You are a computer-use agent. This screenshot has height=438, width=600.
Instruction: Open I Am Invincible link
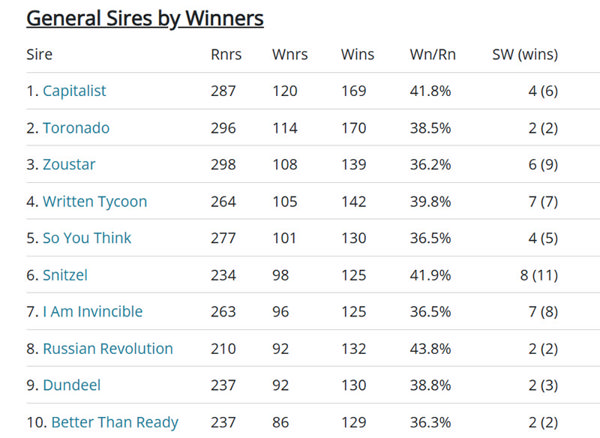point(92,312)
